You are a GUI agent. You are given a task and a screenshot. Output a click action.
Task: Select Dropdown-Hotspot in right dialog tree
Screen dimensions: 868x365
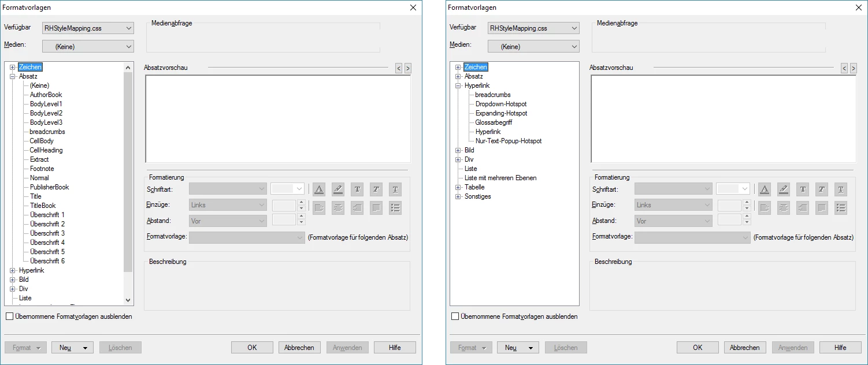tap(501, 104)
